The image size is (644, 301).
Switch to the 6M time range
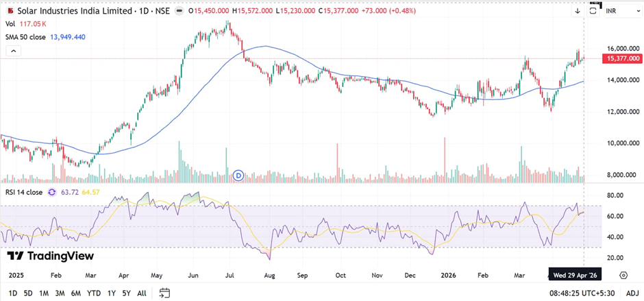click(x=75, y=293)
